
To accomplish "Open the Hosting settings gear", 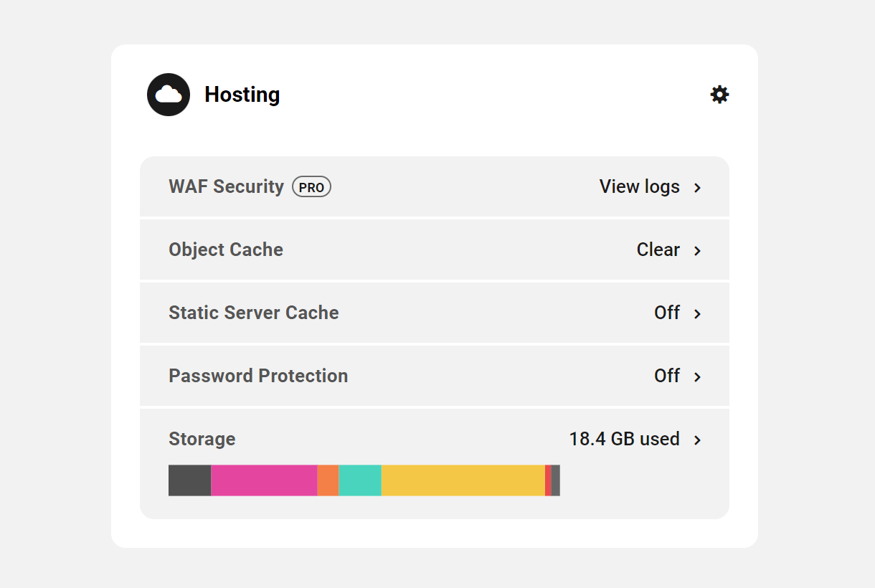I will (719, 94).
